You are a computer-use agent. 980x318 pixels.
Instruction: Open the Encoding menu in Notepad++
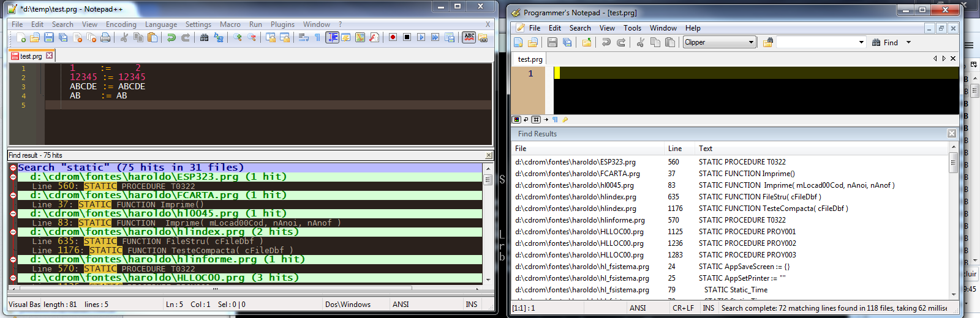click(x=121, y=24)
